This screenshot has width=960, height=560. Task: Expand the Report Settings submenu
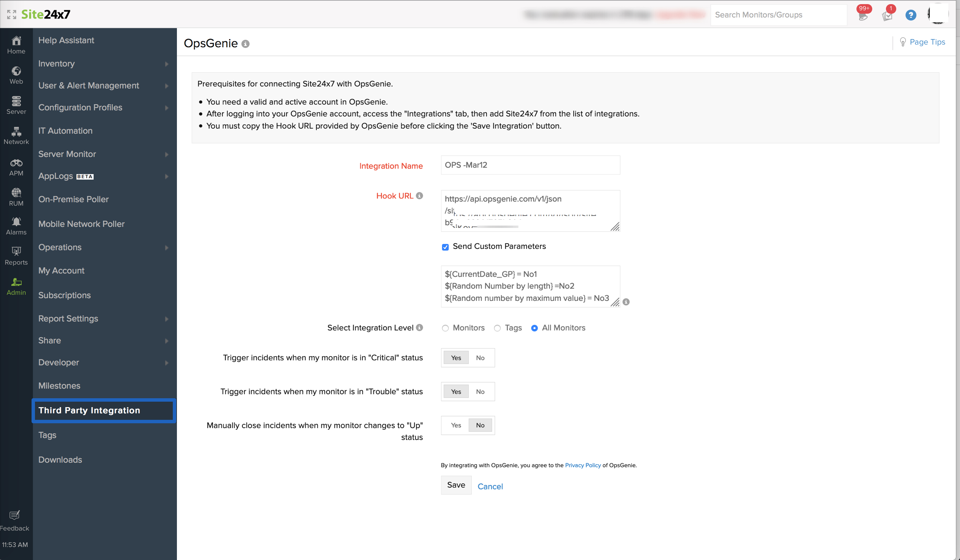167,319
